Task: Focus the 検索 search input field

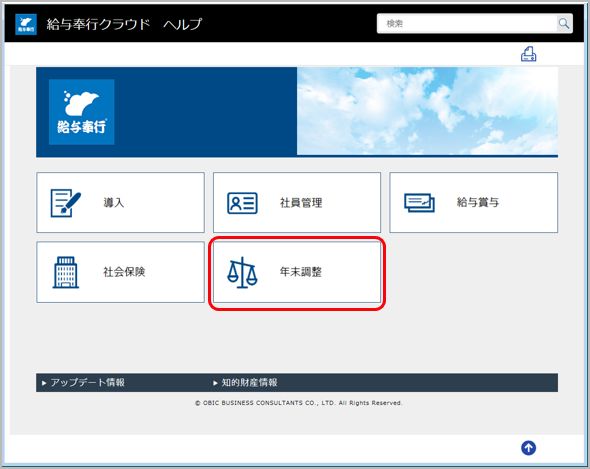Action: coord(467,24)
